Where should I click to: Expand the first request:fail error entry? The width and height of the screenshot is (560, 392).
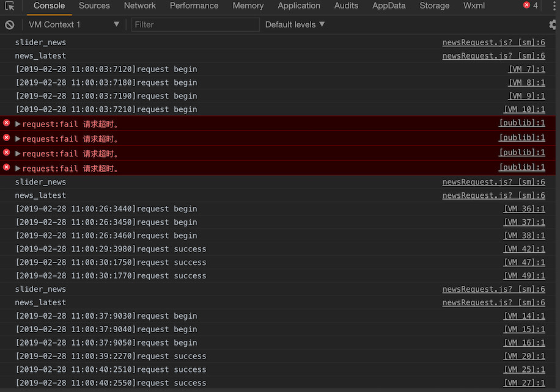[x=18, y=124]
